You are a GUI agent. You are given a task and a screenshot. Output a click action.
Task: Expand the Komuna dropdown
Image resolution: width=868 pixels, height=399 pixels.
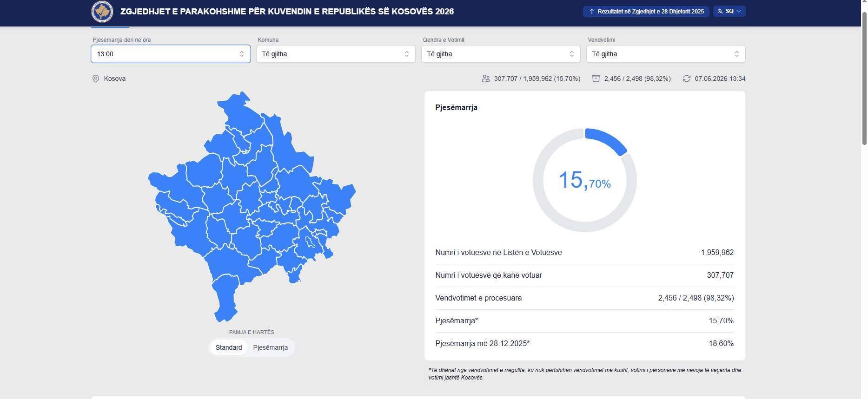click(336, 54)
